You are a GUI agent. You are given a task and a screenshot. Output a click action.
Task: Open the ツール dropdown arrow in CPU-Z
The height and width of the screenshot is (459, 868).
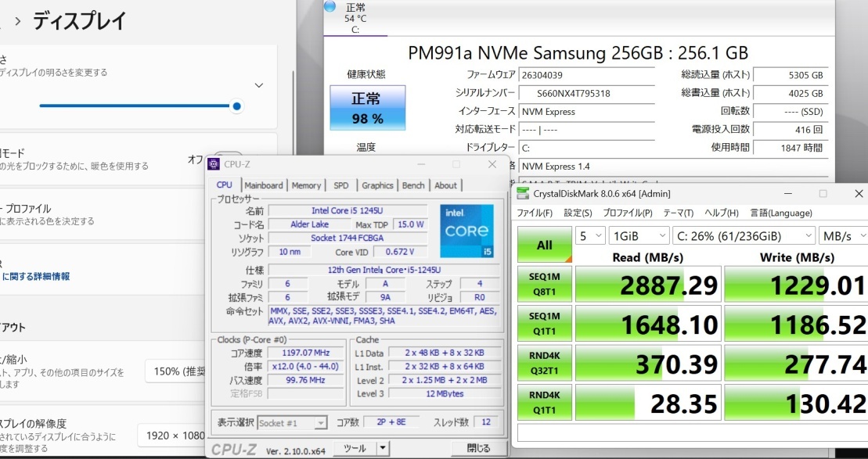click(x=383, y=448)
